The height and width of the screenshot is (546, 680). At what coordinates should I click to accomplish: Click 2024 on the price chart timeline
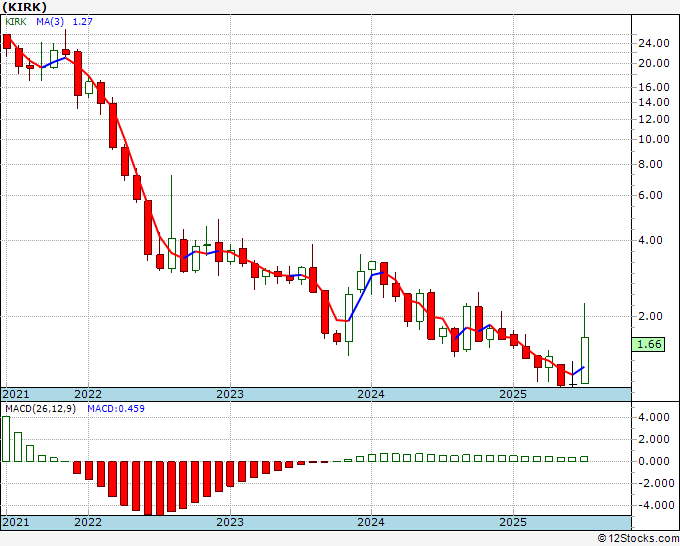point(371,394)
